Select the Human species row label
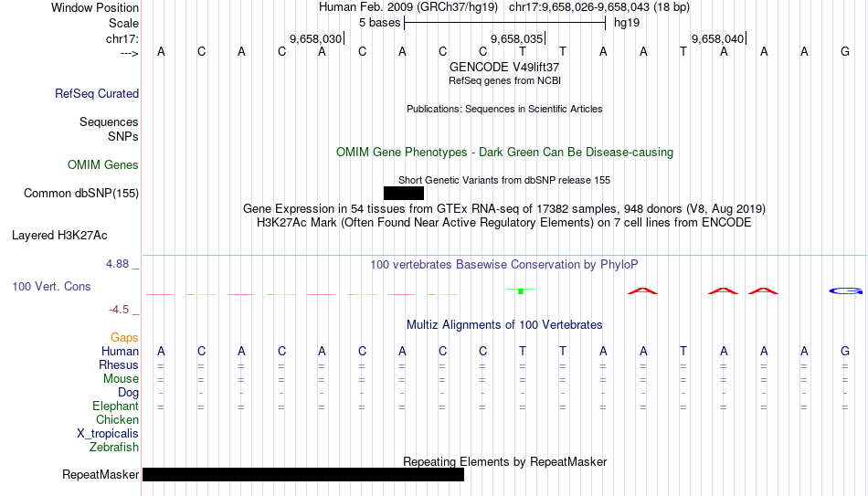868x496 pixels. [x=120, y=351]
